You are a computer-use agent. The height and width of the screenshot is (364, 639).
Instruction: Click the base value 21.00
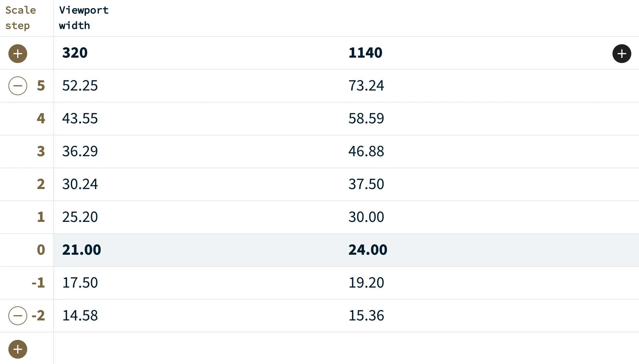coord(82,250)
